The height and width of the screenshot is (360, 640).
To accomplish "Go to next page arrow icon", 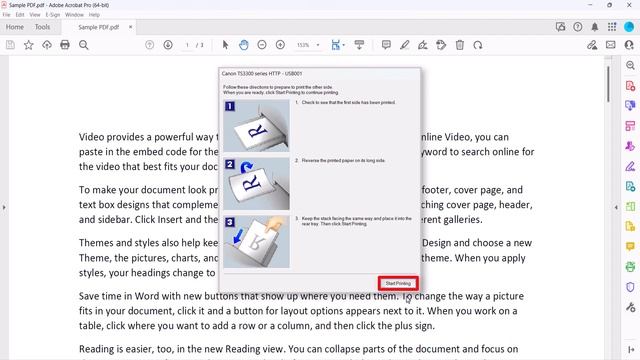I will pos(168,45).
